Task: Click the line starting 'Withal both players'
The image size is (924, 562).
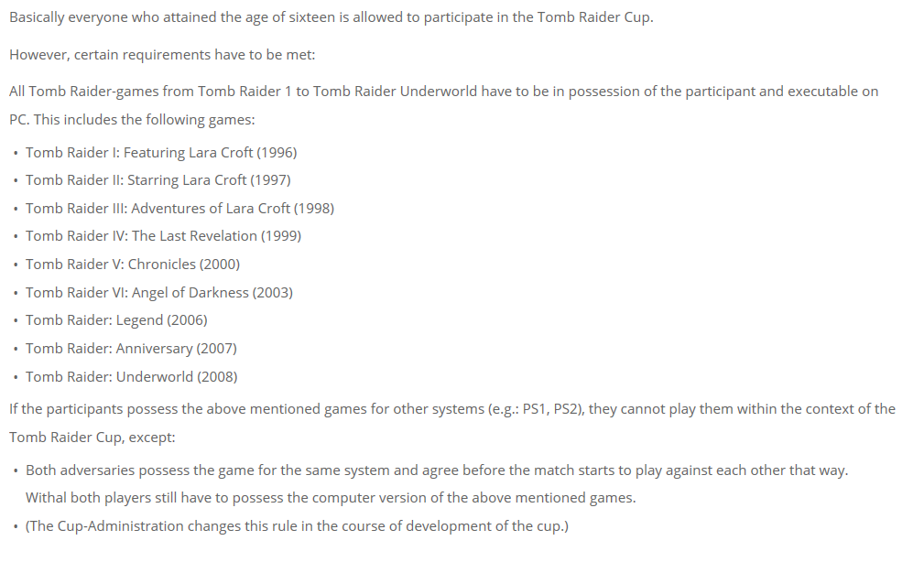Action: (331, 499)
